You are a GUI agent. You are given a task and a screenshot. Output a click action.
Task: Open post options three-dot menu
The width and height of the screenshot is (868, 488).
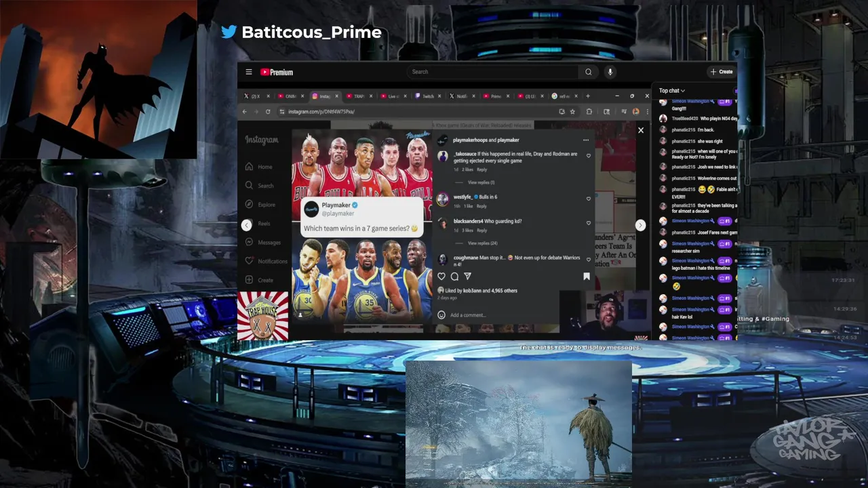(586, 140)
